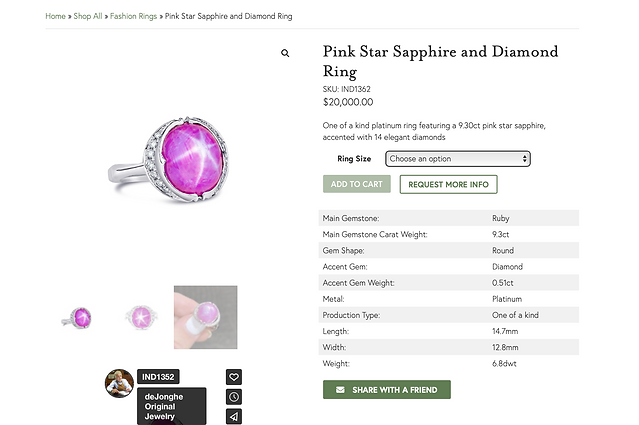
Task: Click the magnifier zoom icon on product image
Action: (285, 53)
